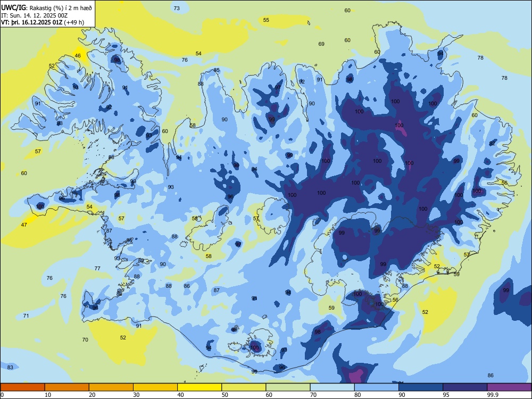Click the legend label 95
Screen dimensions: 532x399
pyautogui.click(x=446, y=395)
